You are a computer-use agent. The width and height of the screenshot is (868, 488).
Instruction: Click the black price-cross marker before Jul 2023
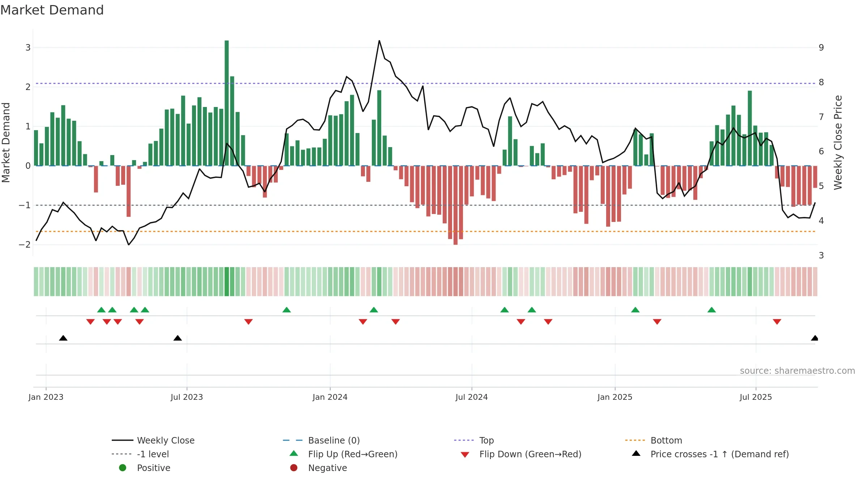coord(178,338)
